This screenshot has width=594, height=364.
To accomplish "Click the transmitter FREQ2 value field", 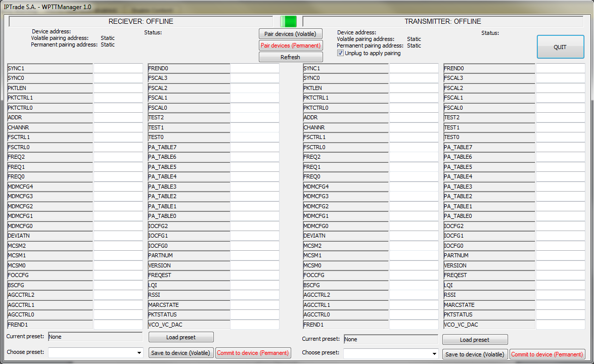I will (414, 157).
